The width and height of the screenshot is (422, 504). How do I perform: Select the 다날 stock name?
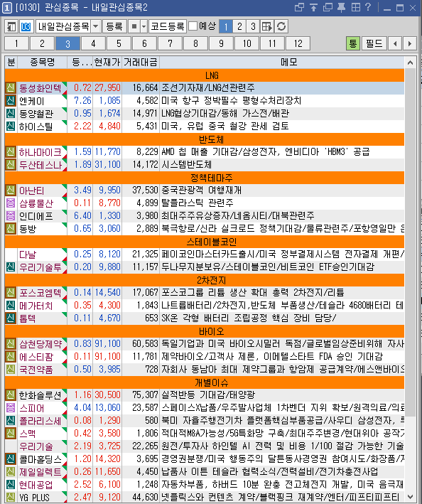pos(27,254)
